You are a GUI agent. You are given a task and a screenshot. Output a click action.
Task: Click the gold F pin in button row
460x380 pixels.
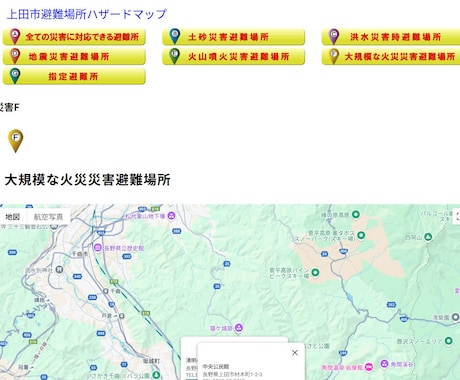tap(334, 56)
